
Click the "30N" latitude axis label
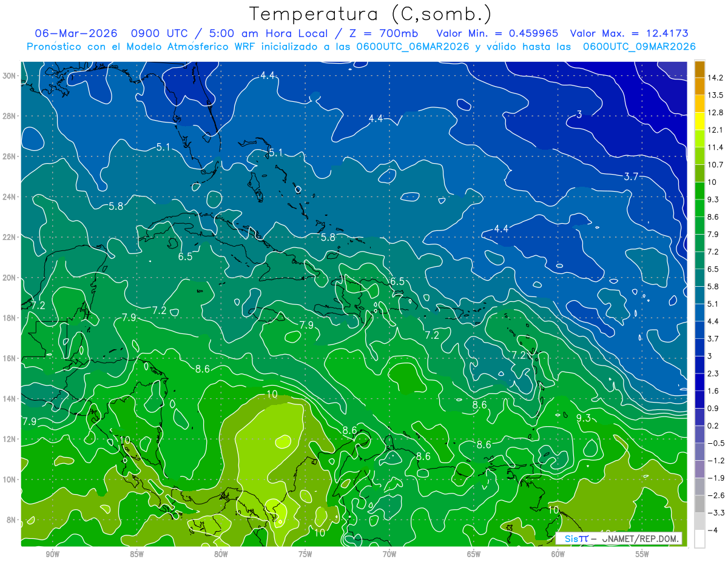tap(10, 76)
